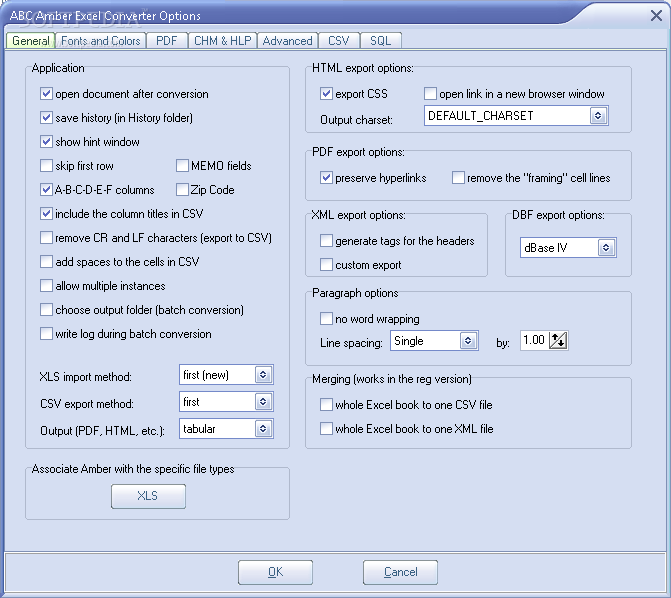Expand the dBase IV format dropdown
The image size is (671, 598).
(568, 248)
